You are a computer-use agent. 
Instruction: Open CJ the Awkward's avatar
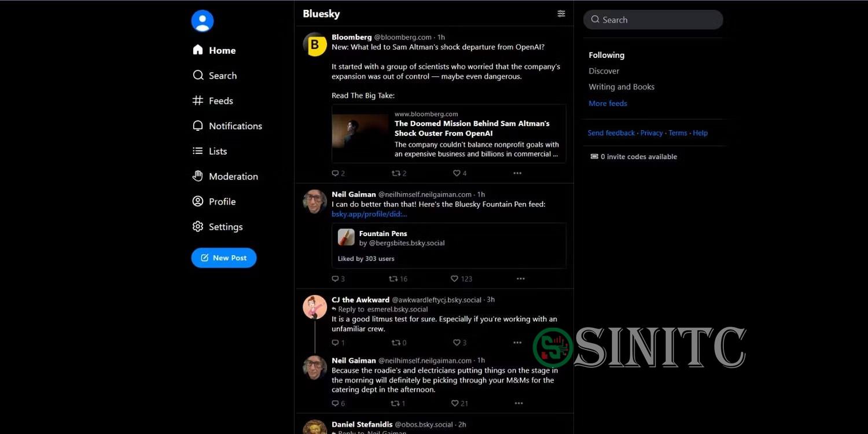pos(315,307)
